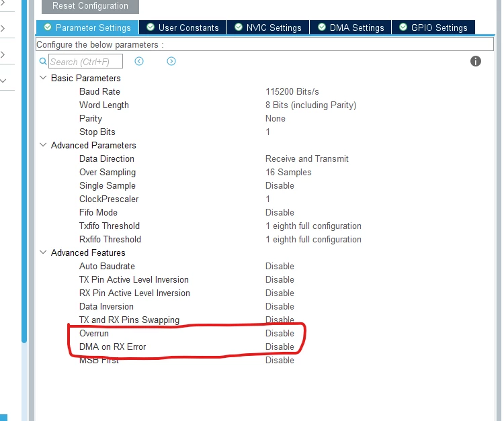Change the Baud Rate value 115200 Bits/s
This screenshot has width=504, height=421.
[292, 91]
